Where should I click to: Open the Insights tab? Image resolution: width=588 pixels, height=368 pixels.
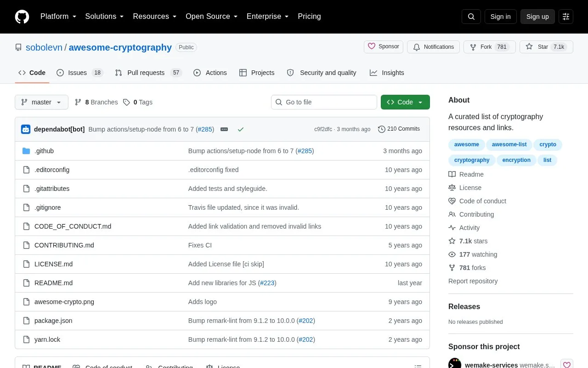point(387,73)
